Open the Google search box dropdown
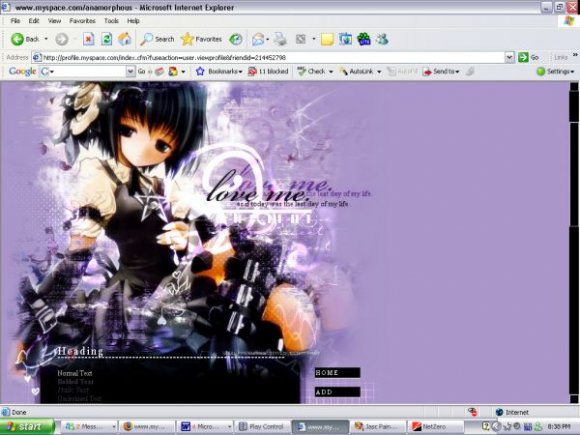 coord(131,71)
